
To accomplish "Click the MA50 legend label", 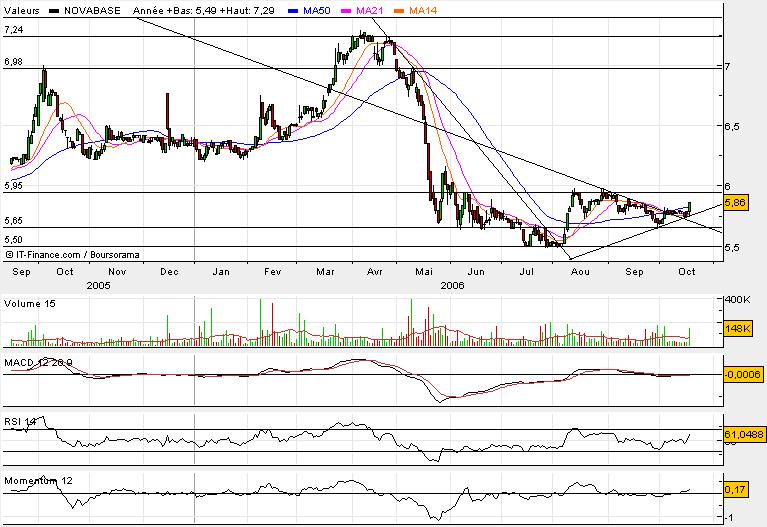I will point(316,10).
